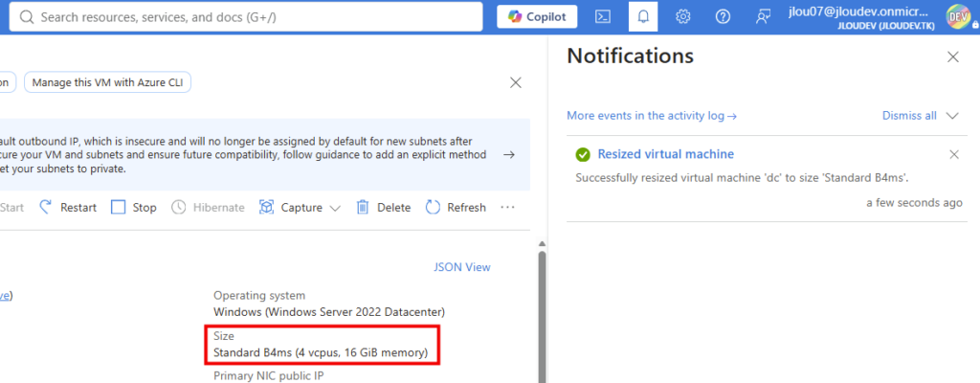This screenshot has width=980, height=383.
Task: Open the account avatar menu
Action: 958,17
